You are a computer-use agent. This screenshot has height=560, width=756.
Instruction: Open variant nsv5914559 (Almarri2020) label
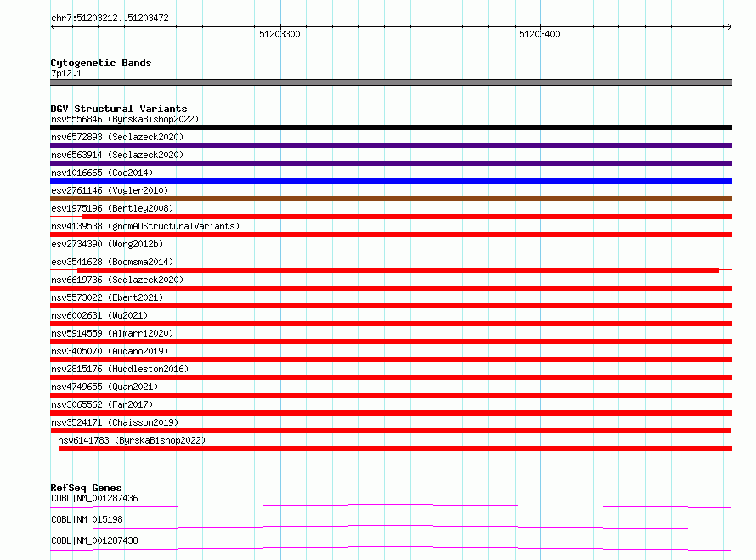[112, 333]
